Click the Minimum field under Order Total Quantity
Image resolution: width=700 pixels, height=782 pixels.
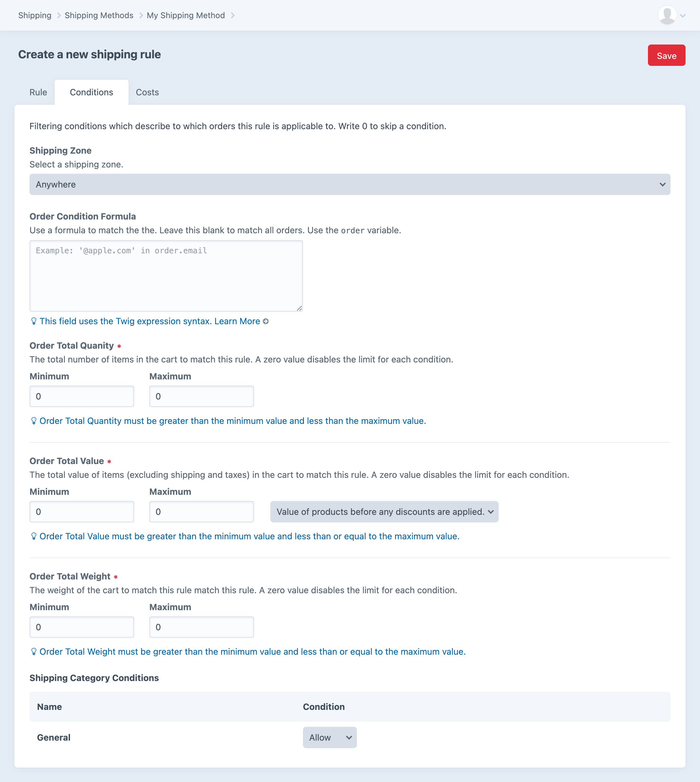coord(82,396)
